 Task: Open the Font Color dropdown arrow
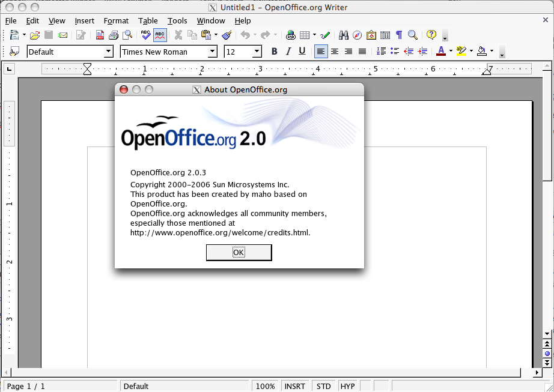[x=451, y=52]
